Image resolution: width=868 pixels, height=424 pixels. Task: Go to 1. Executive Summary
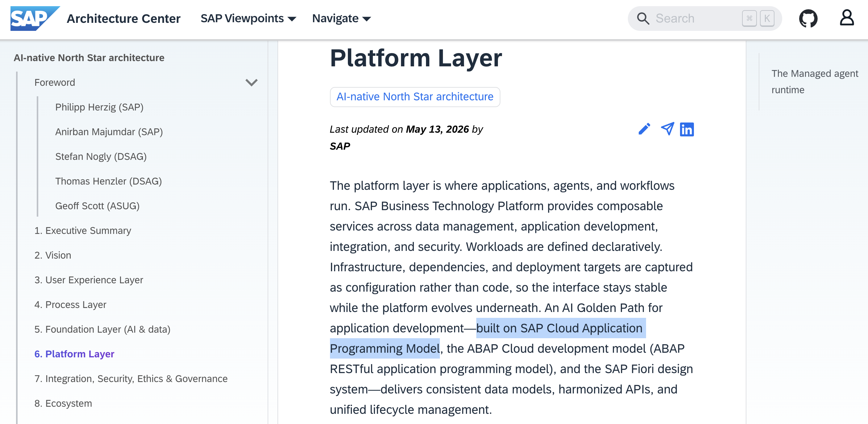click(82, 231)
